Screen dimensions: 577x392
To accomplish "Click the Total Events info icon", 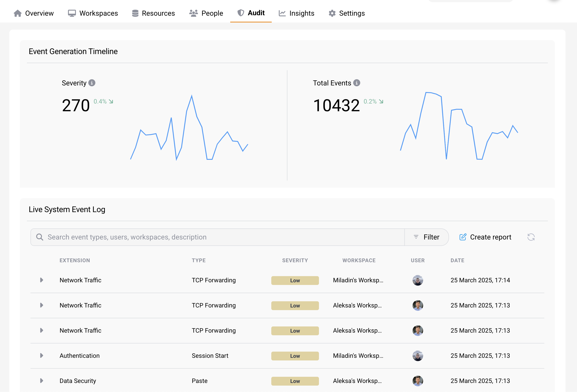I will pyautogui.click(x=356, y=83).
